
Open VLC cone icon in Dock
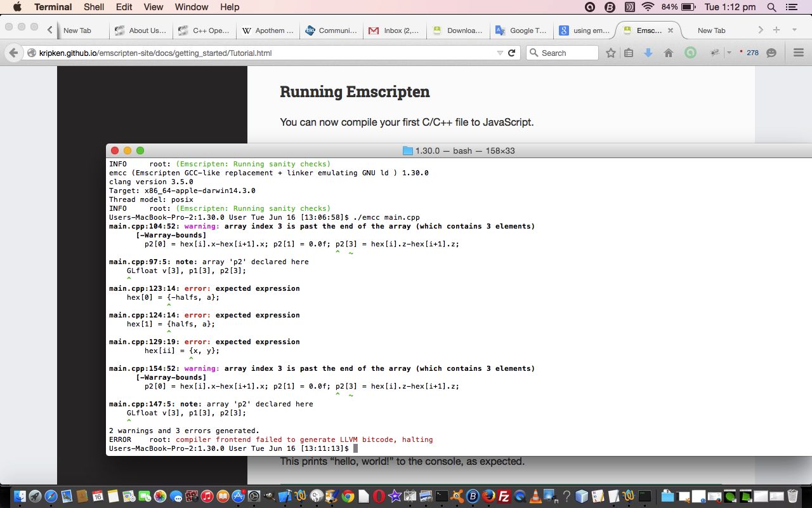[x=535, y=496]
